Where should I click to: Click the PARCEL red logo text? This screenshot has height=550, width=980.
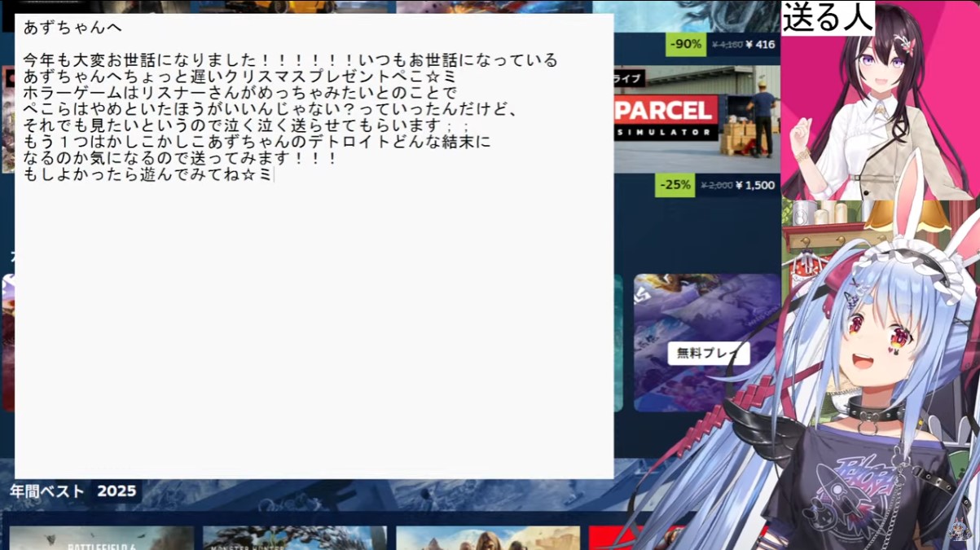[666, 110]
